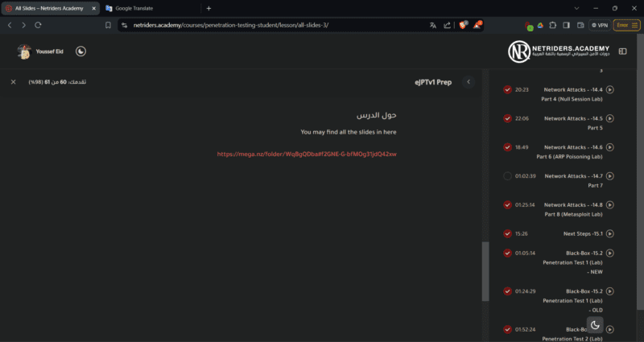Click the حول الدرس heading
644x342 pixels.
376,115
